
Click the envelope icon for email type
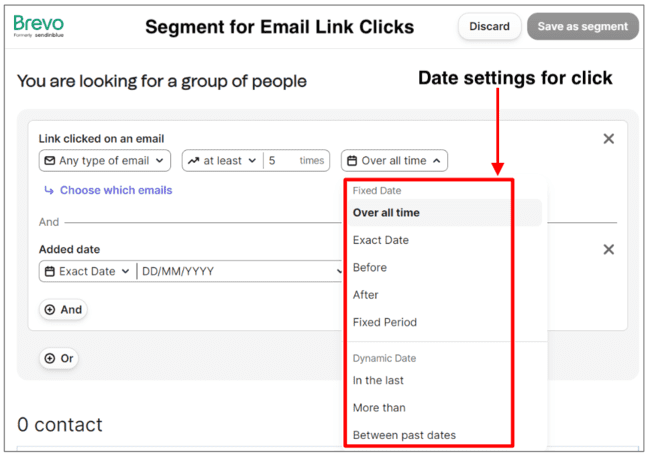point(48,161)
